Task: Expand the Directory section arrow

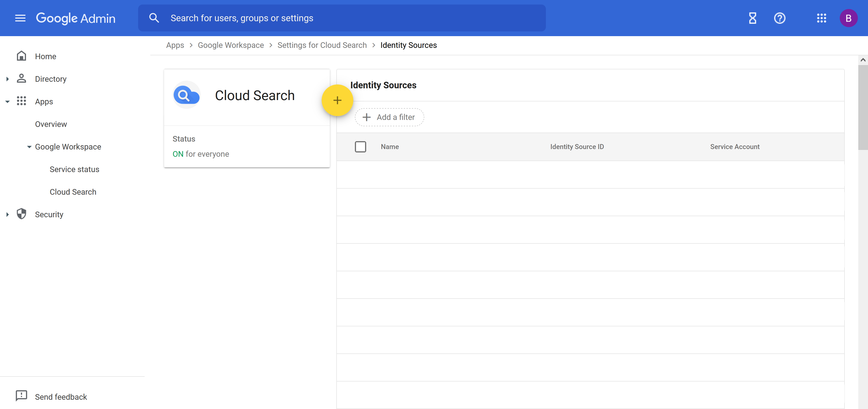Action: point(7,79)
